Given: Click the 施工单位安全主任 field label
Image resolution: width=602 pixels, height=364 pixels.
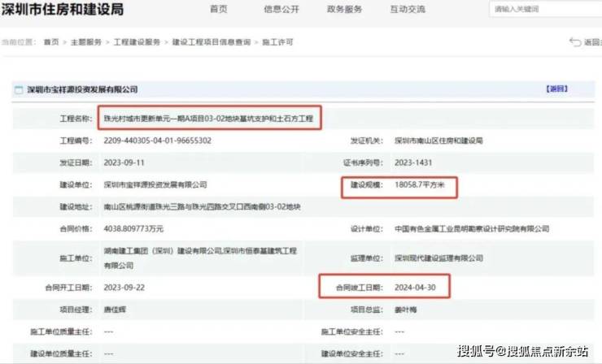Looking at the screenshot, I should 352,331.
